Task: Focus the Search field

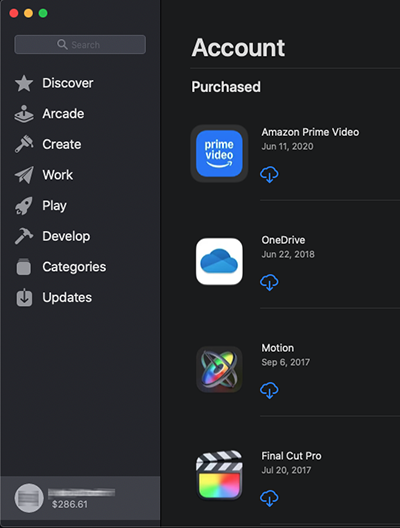Action: (80, 44)
